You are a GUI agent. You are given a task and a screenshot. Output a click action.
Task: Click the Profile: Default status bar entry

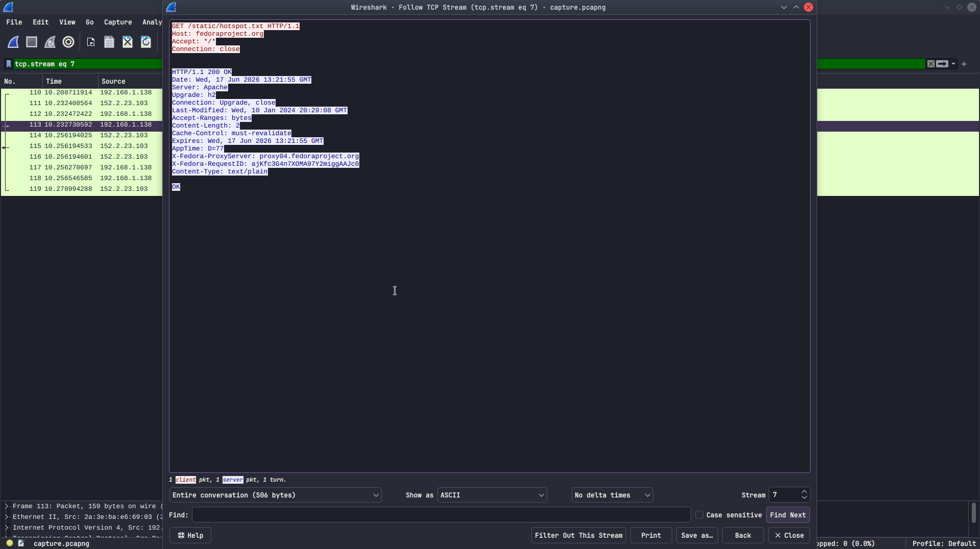point(944,544)
